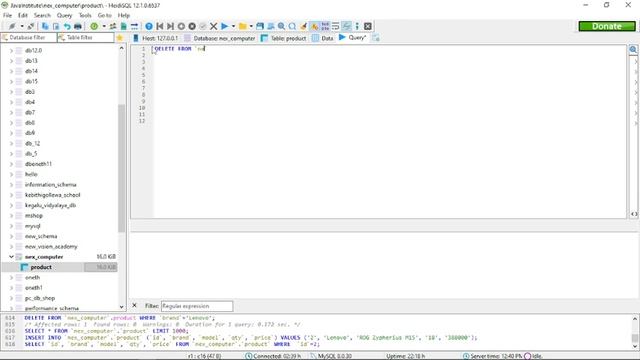Open a new query tab icon
The image size is (640, 360).
coord(376,38)
